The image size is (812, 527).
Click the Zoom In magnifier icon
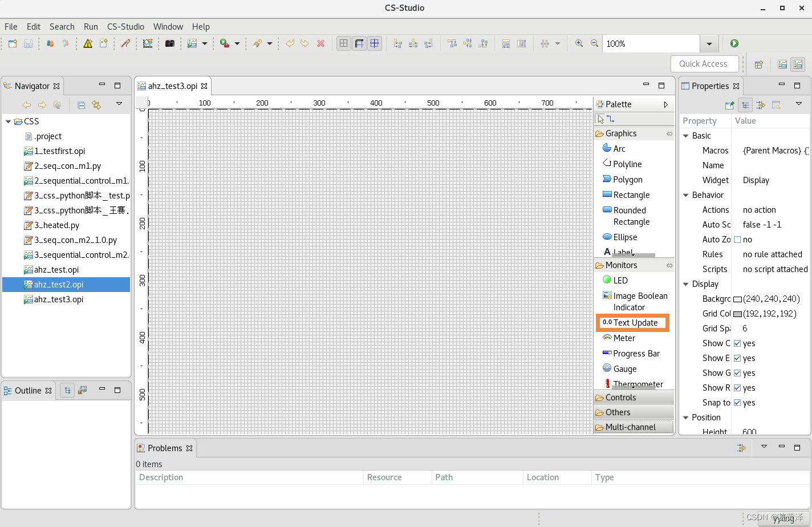click(x=579, y=43)
